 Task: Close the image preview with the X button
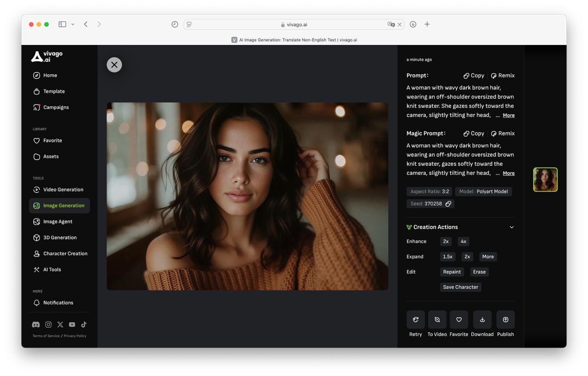click(114, 65)
